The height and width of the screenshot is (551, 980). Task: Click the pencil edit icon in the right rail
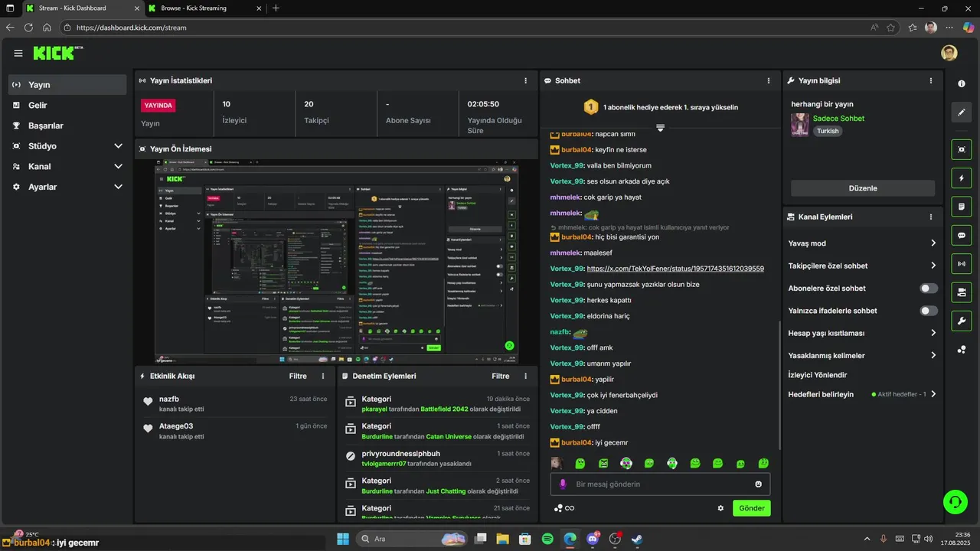[962, 112]
